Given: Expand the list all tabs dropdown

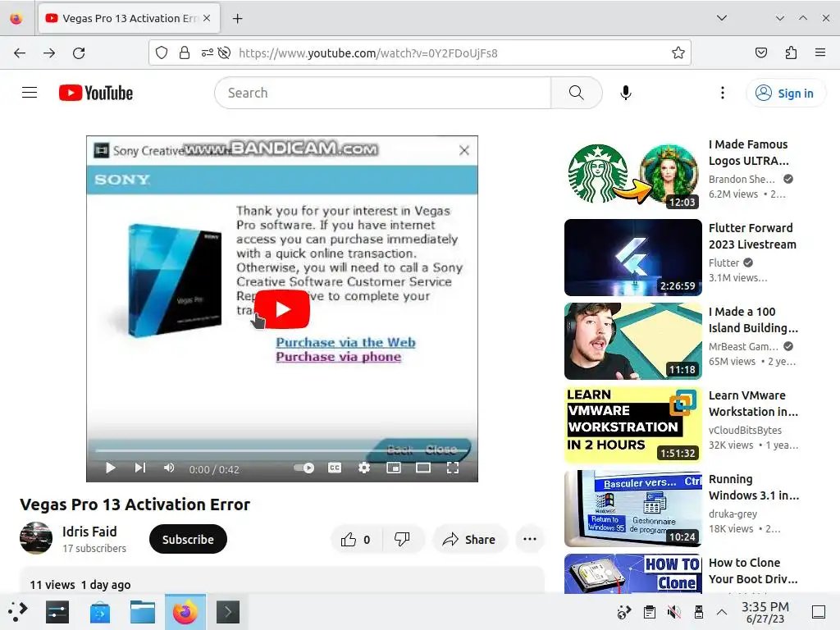Looking at the screenshot, I should [x=722, y=18].
